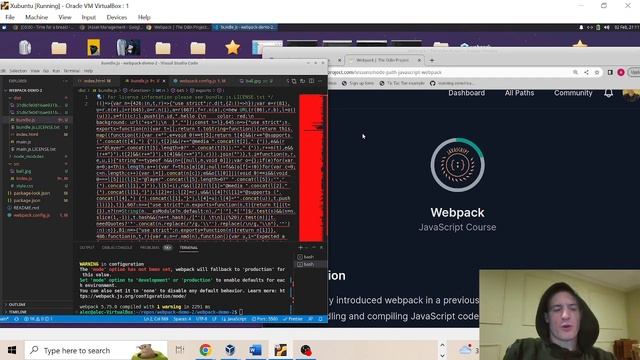Image resolution: width=640 pixels, height=360 pixels.
Task: Open the Sign up form bookmark
Action: 358,83
